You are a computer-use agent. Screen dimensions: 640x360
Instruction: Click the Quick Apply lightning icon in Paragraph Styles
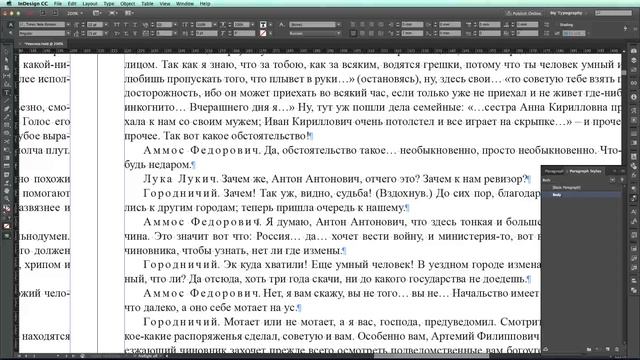(622, 180)
